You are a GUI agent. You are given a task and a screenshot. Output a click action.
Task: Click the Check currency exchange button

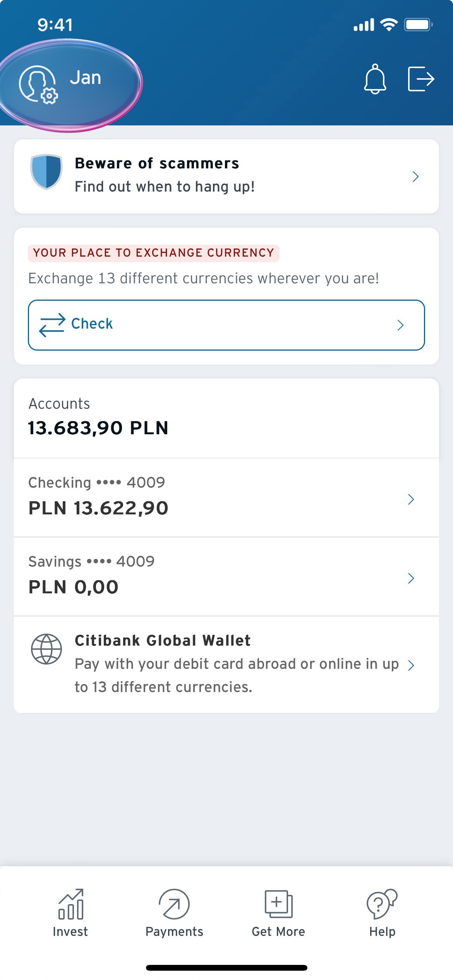point(226,325)
